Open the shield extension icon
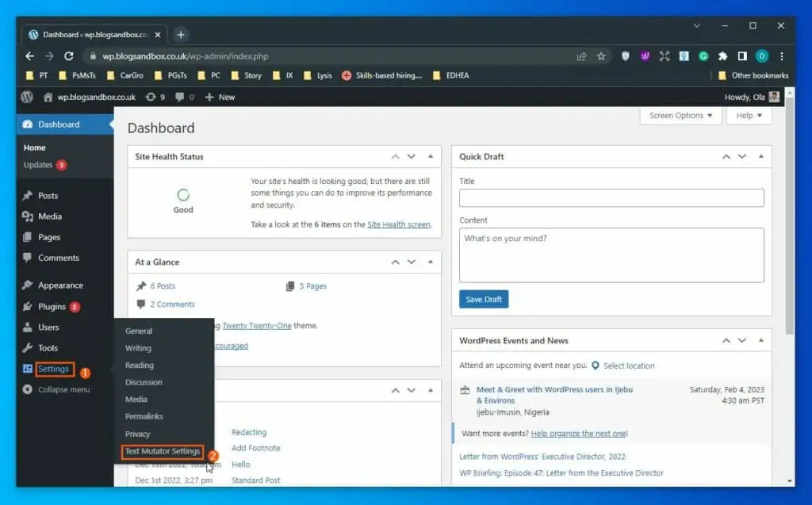 point(626,56)
